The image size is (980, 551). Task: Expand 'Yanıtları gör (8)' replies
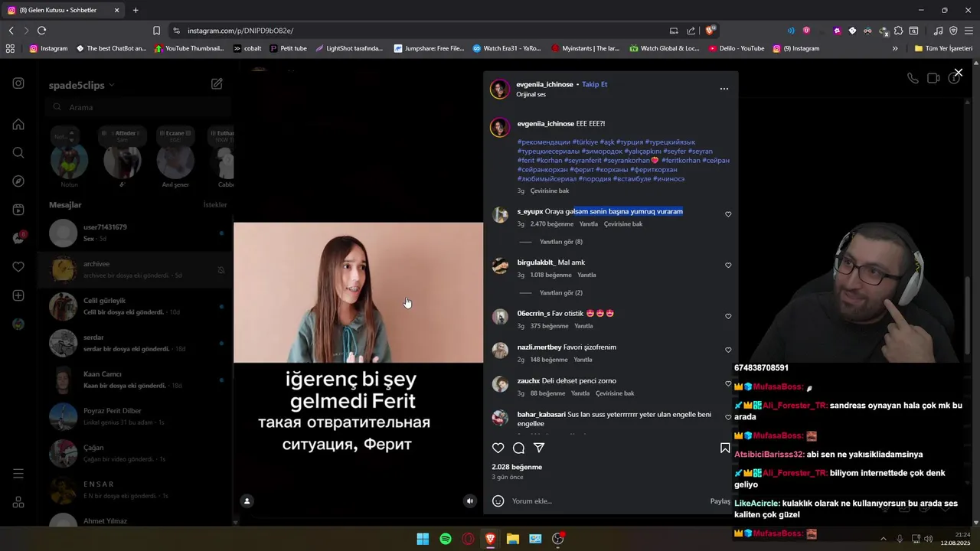point(560,242)
